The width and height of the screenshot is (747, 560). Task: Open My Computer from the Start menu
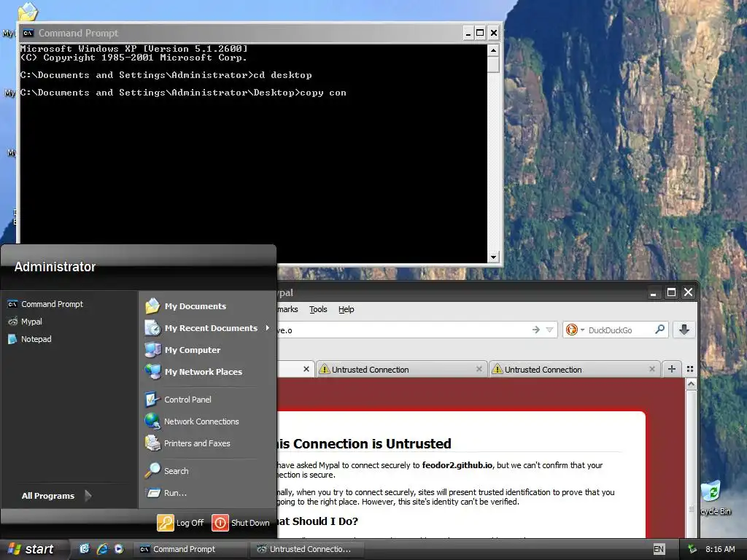click(x=183, y=350)
